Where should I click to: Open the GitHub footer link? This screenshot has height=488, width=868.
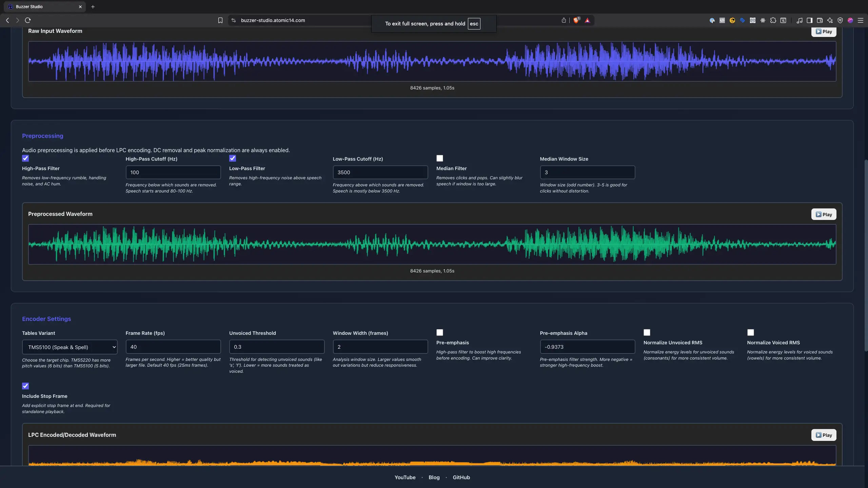pos(461,477)
